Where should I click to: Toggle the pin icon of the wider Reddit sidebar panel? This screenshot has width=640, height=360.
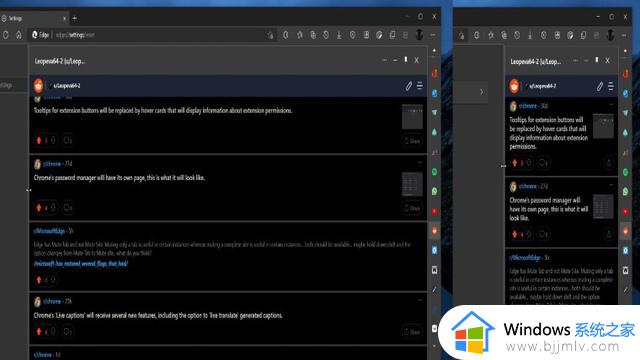tap(405, 60)
